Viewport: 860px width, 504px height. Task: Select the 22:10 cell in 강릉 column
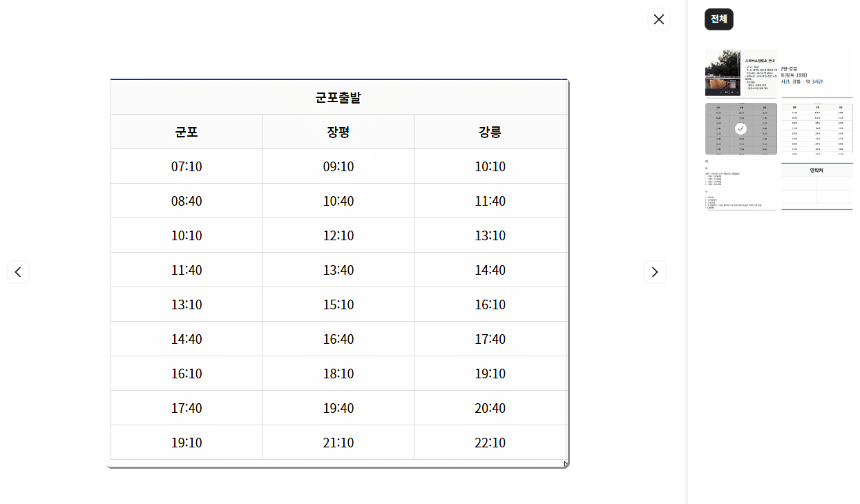click(x=490, y=443)
